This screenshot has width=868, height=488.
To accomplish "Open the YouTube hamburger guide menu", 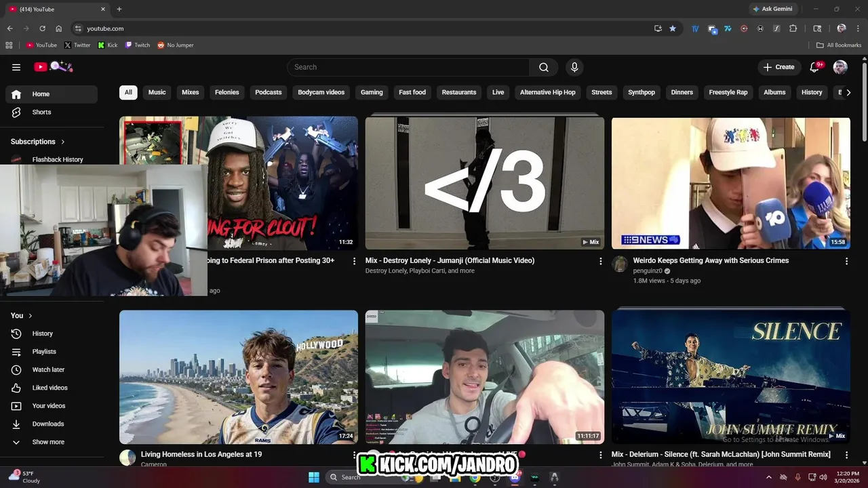I will point(16,67).
